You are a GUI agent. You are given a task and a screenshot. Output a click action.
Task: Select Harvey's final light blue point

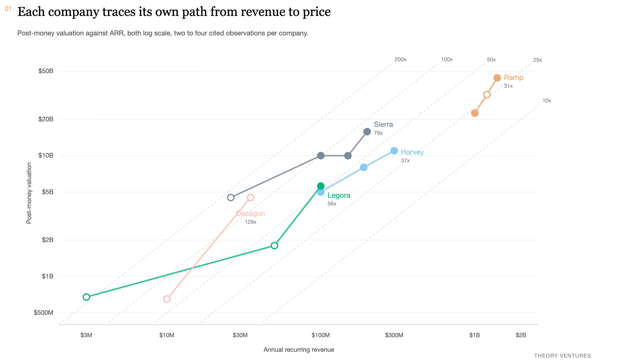click(x=394, y=151)
